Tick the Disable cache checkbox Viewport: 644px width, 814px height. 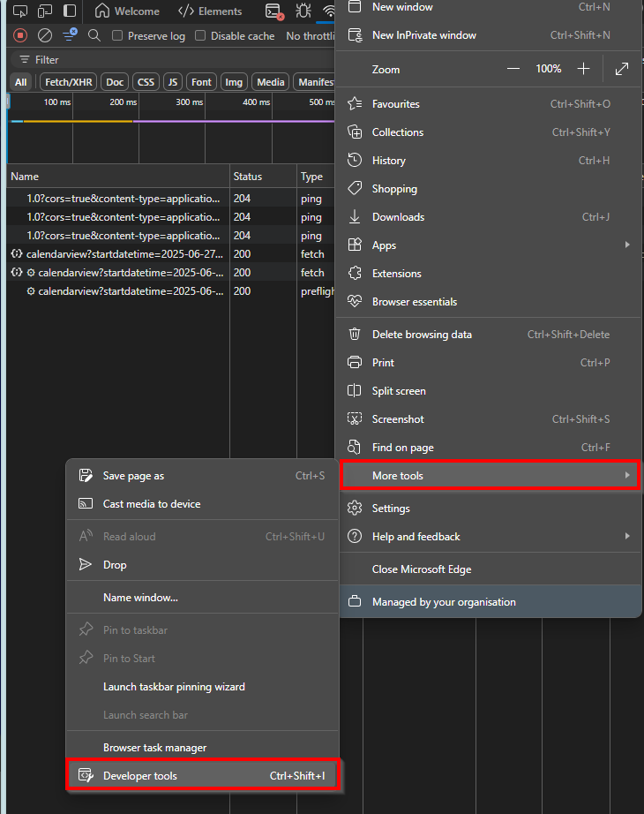click(x=200, y=35)
